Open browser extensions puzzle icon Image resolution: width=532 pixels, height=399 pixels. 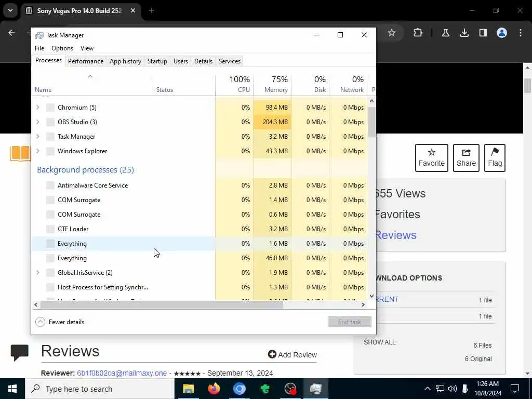pos(418,33)
